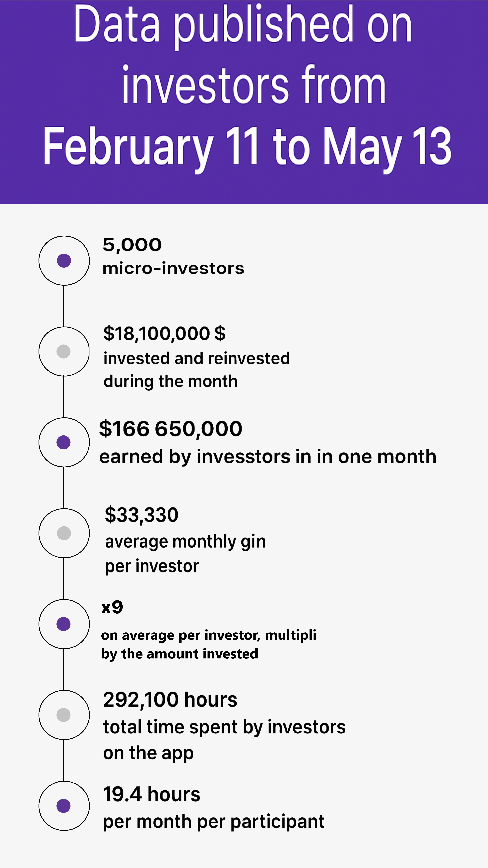488x868 pixels.
Task: Click the purple marker beside $166 650,000
Action: pyautogui.click(x=64, y=442)
